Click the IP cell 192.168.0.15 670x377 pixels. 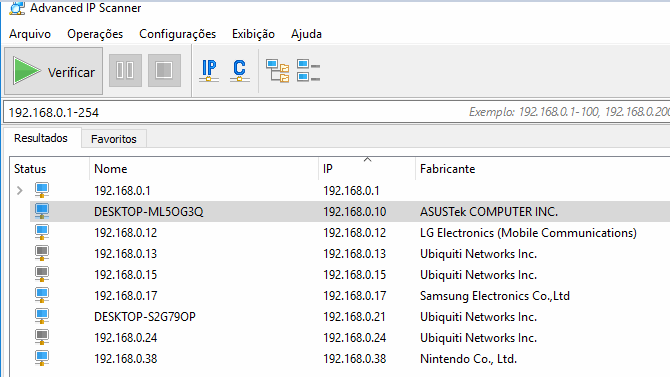tap(355, 275)
